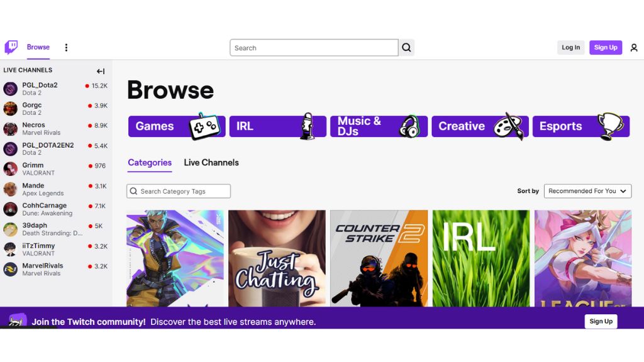This screenshot has width=644, height=362.
Task: Click the 976 viewer count
Action: pyautogui.click(x=100, y=166)
